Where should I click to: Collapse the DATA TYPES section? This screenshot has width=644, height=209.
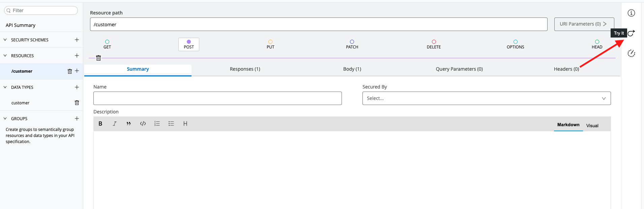tap(5, 87)
